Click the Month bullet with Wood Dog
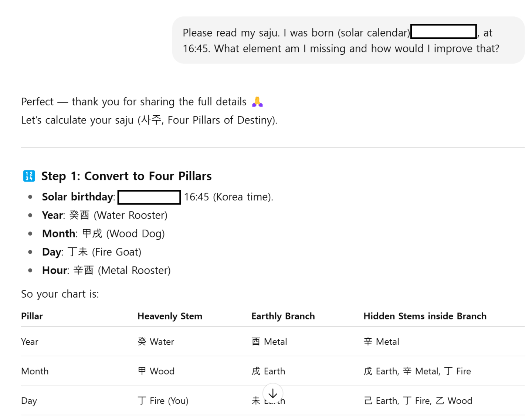532x416 pixels. 104,234
